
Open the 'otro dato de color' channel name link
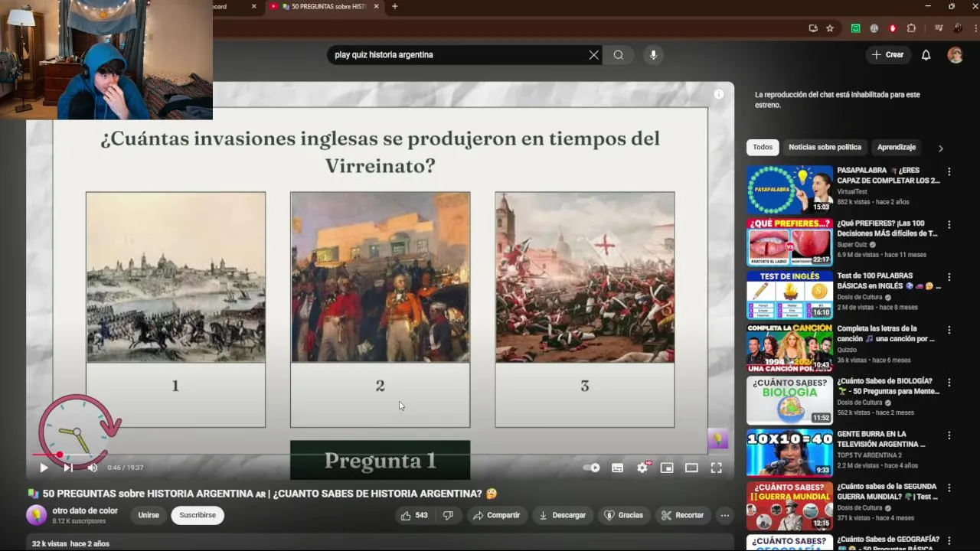click(85, 511)
